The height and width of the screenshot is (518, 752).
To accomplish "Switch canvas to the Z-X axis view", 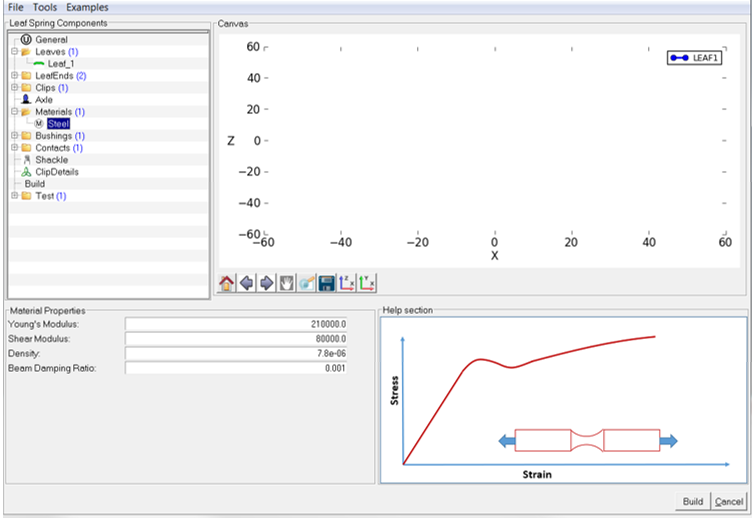I will click(347, 283).
